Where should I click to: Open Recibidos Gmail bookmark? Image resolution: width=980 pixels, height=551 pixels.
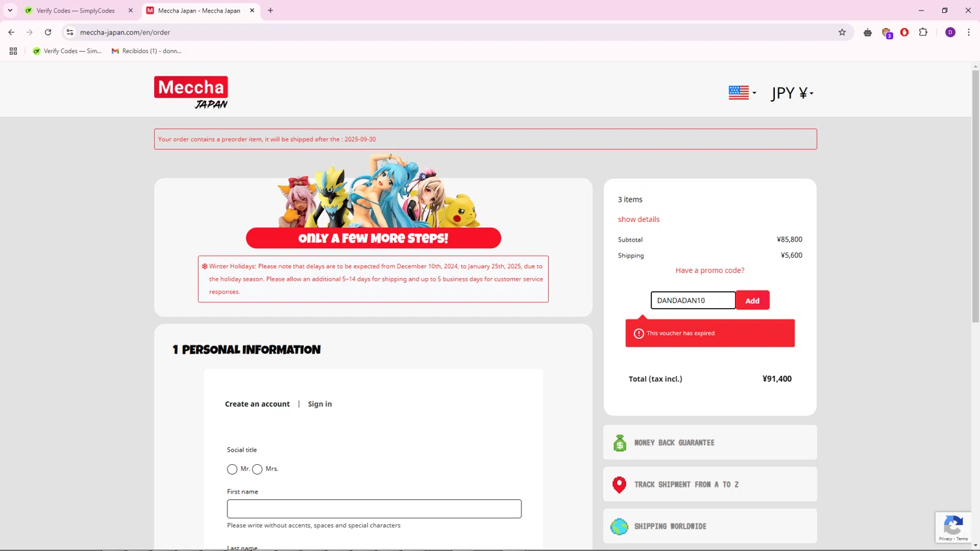click(146, 51)
